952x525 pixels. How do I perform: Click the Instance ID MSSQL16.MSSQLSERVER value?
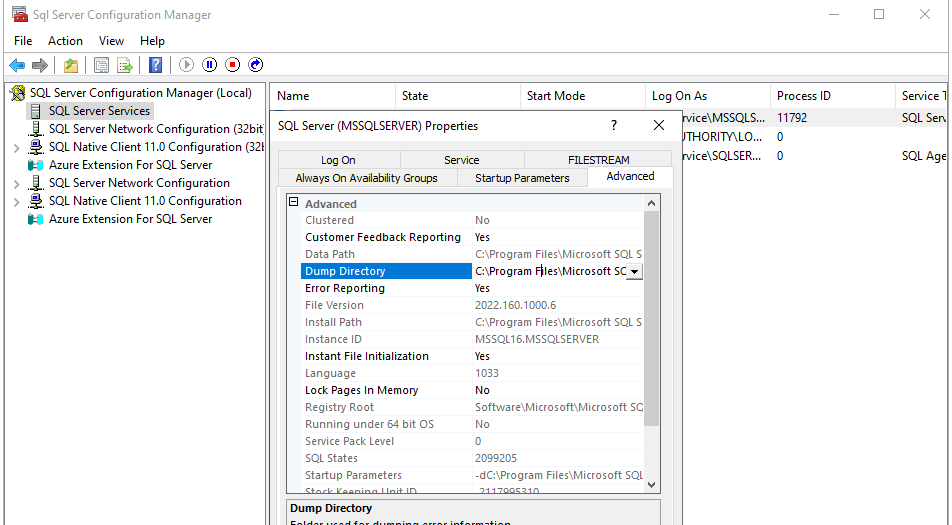pos(537,339)
